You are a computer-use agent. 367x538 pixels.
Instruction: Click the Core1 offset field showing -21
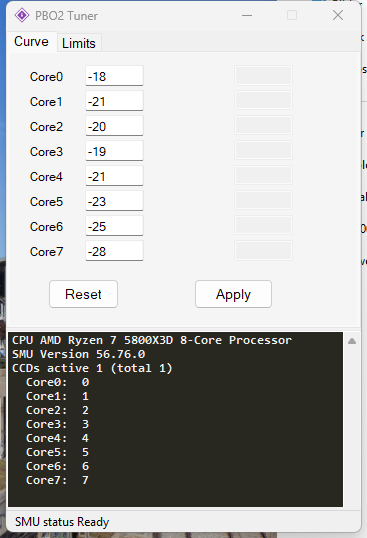[114, 101]
